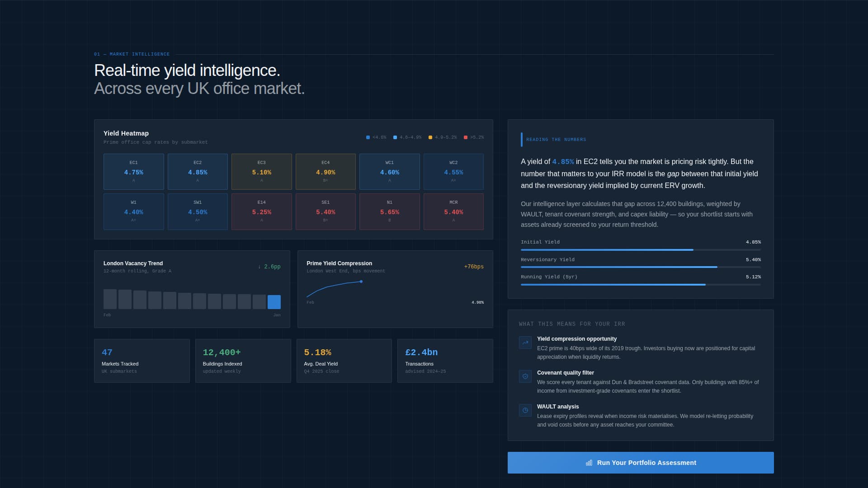Select the blue <4.6% legend square

(x=368, y=137)
